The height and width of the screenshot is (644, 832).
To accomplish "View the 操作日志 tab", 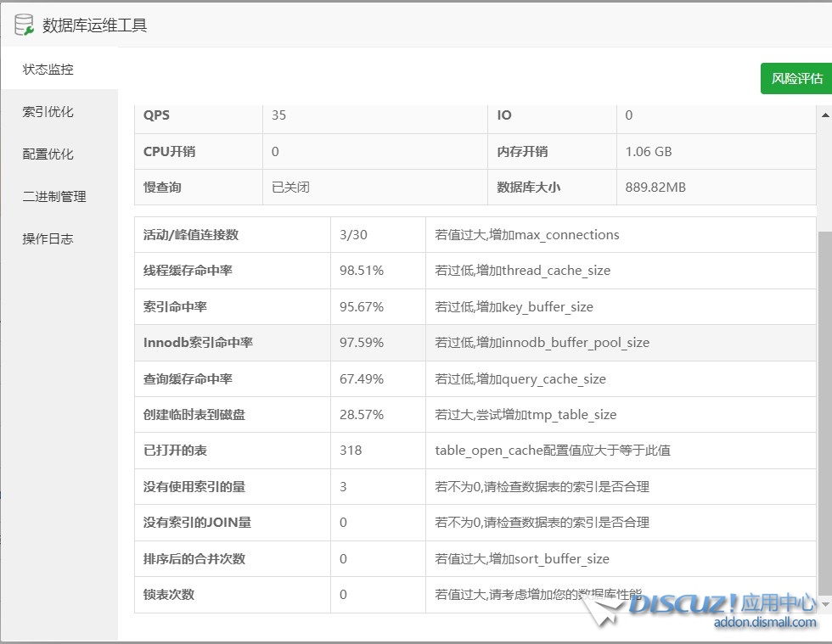I will (48, 239).
